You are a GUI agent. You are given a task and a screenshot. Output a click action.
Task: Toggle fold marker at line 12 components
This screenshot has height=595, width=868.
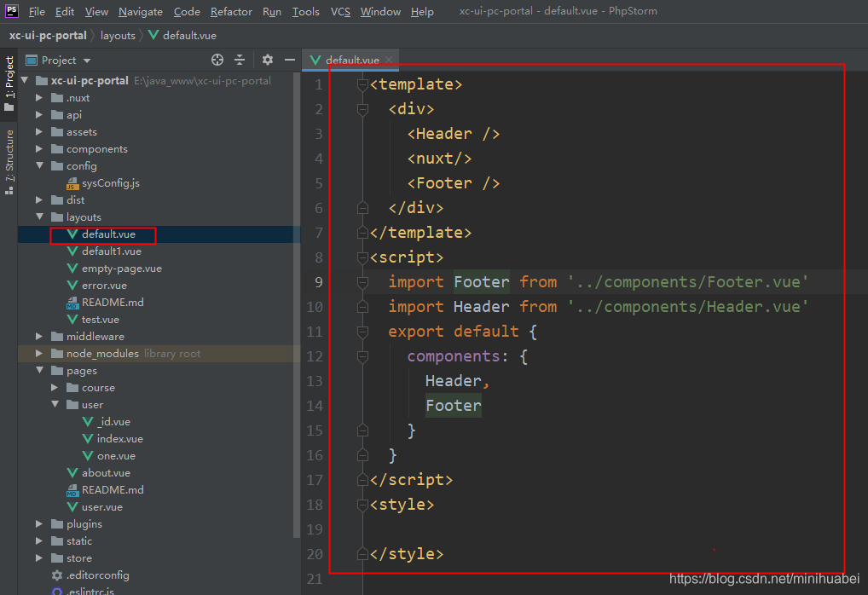[x=362, y=357]
